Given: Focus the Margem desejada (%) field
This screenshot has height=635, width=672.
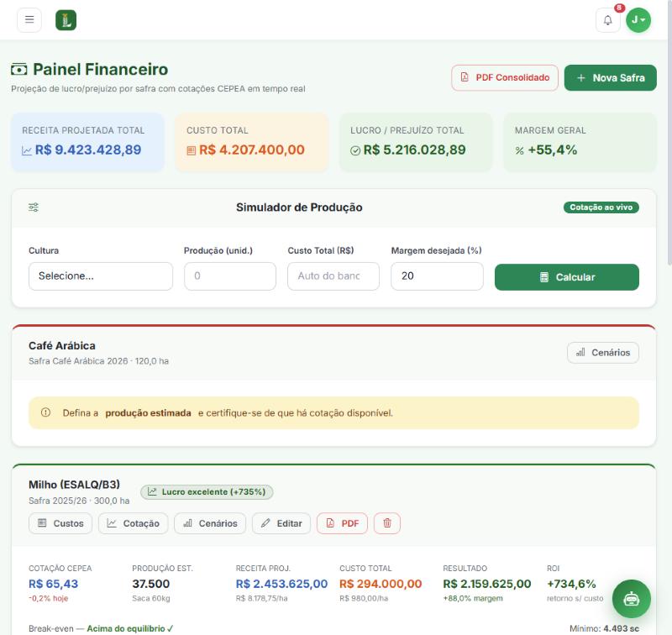Looking at the screenshot, I should [437, 276].
